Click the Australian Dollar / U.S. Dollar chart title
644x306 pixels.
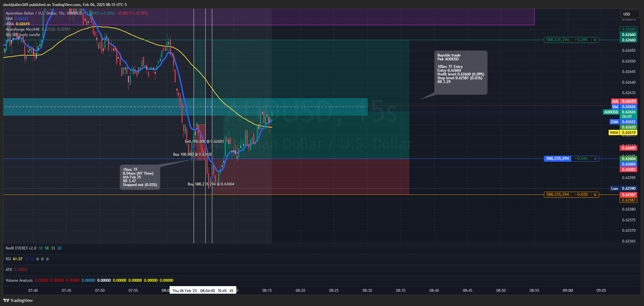coord(44,13)
